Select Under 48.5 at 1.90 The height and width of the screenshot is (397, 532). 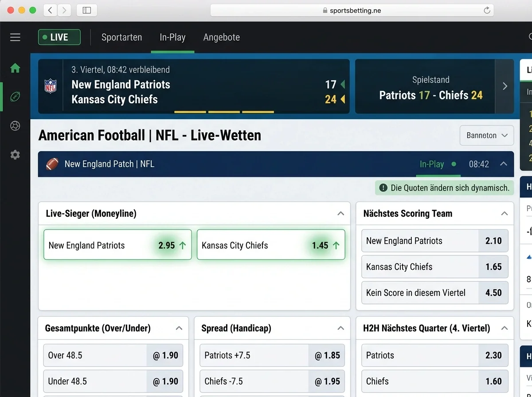[x=113, y=381]
